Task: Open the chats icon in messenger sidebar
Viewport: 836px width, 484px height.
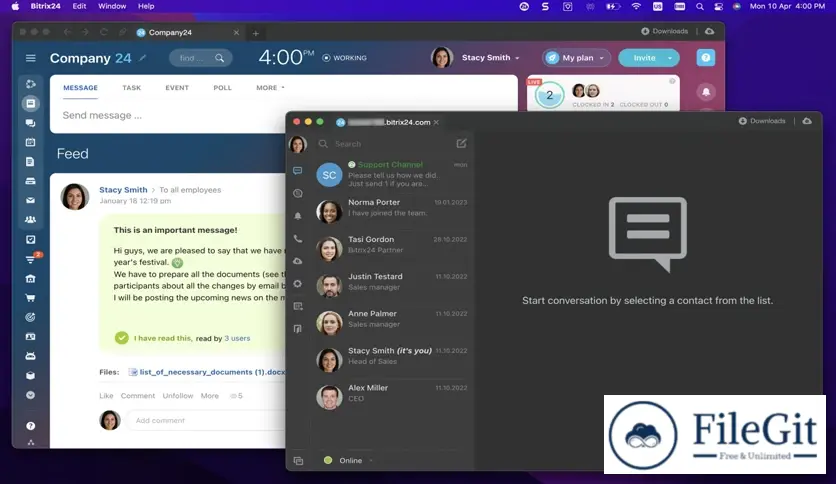Action: 298,171
